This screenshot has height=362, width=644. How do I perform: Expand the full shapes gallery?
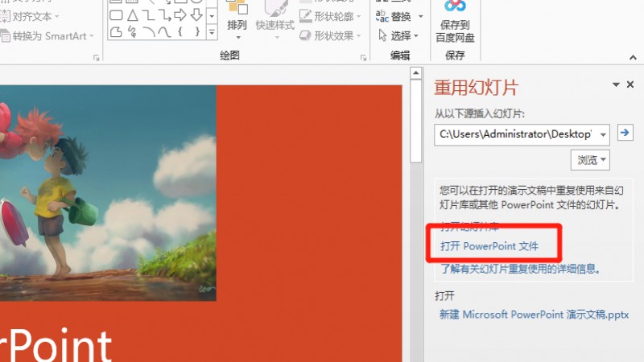[212, 32]
